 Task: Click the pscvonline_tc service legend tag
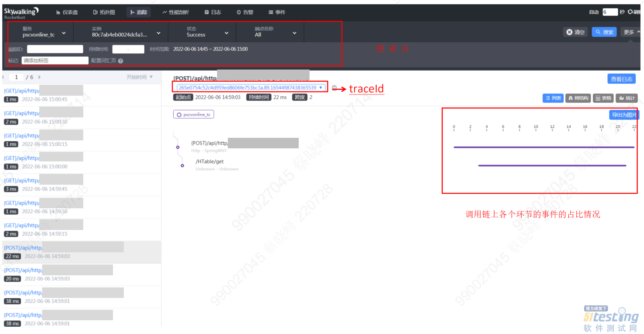[x=193, y=115]
